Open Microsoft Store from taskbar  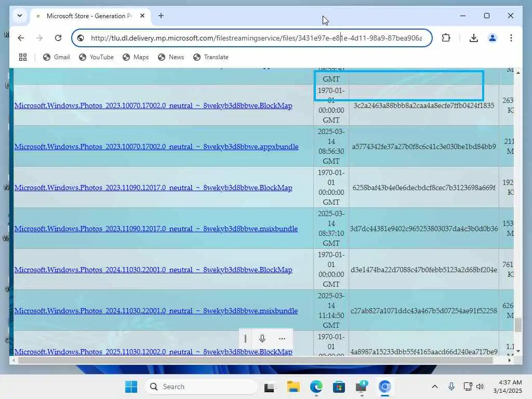pos(339,387)
